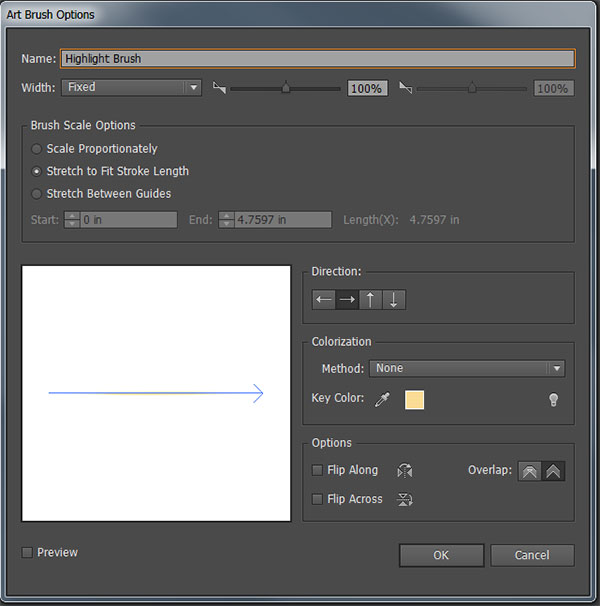The image size is (600, 606).
Task: Click the Name field containing Highlight Brush
Action: click(x=317, y=59)
